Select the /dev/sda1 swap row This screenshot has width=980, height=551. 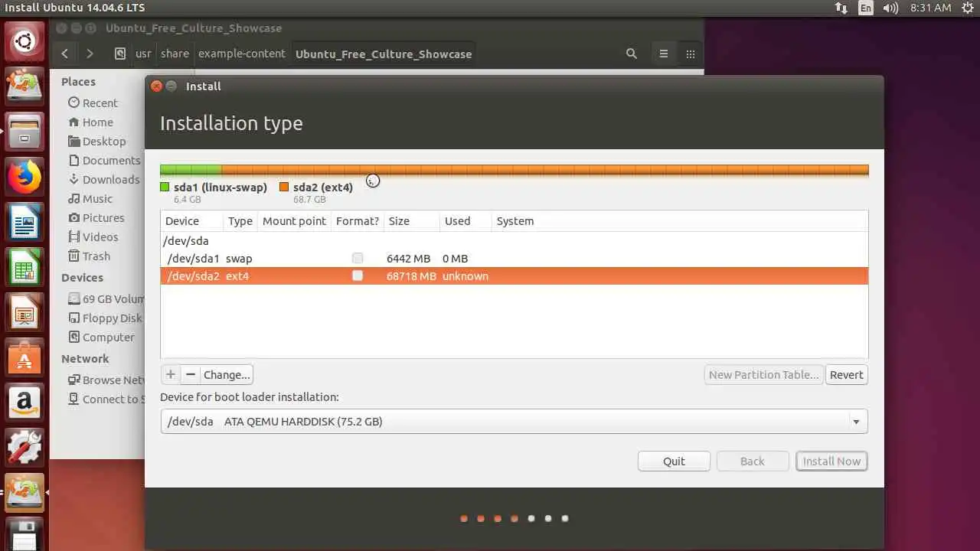pyautogui.click(x=514, y=259)
